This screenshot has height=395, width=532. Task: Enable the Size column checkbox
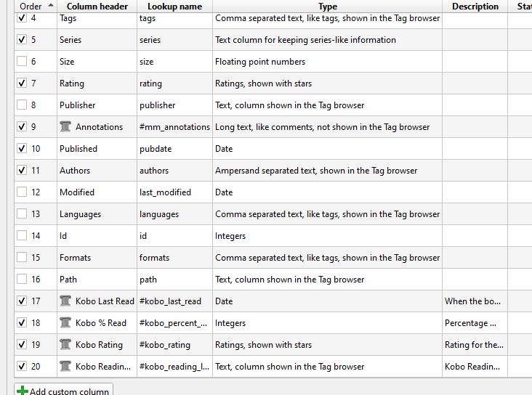(x=22, y=62)
